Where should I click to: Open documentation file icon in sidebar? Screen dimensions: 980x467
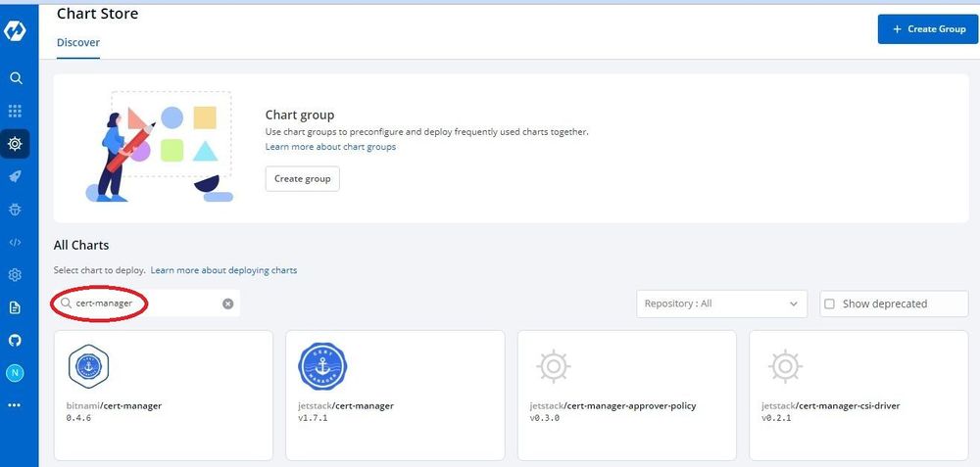(x=15, y=307)
